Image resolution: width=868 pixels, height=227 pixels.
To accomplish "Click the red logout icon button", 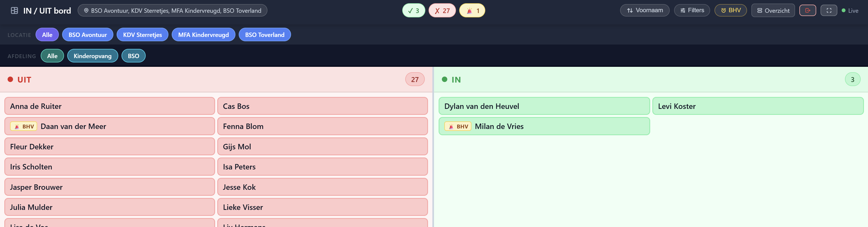I will pos(807,11).
